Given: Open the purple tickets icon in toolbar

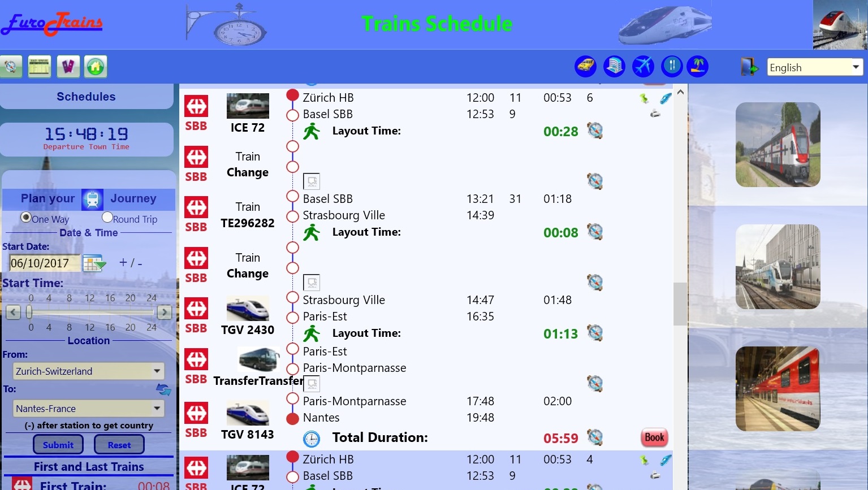Looking at the screenshot, I should [x=68, y=67].
